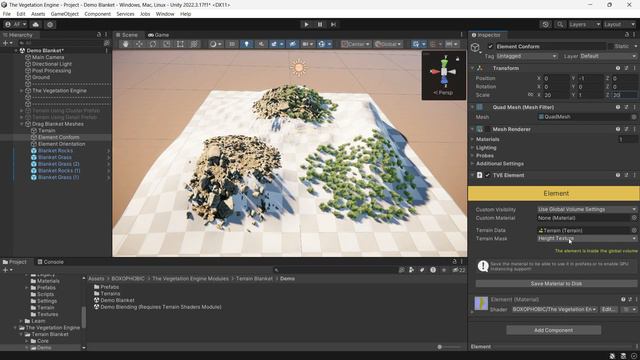
Task: Select Directional Light object
Action: [51, 64]
